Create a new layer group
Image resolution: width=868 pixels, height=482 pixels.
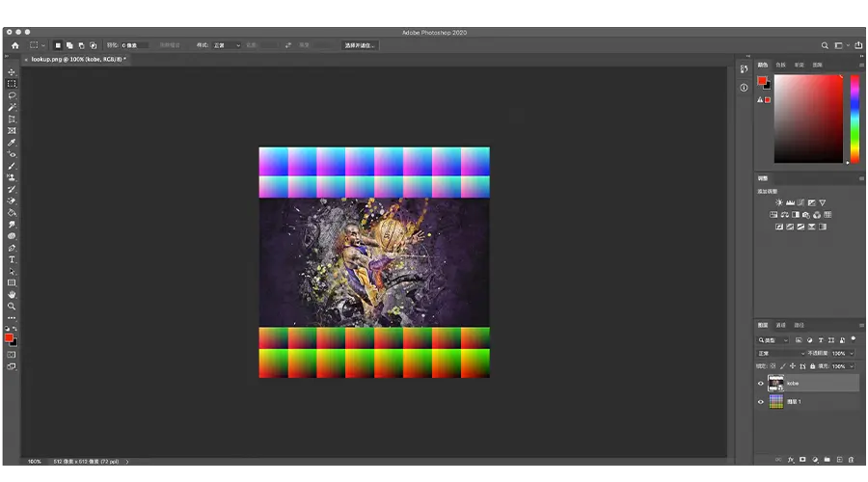tap(827, 459)
